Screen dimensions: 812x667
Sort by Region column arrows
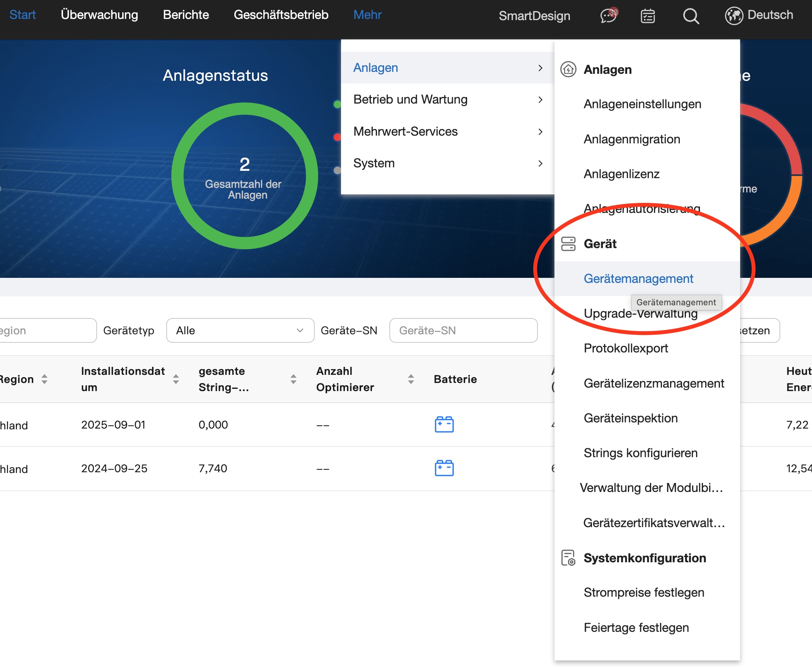coord(44,379)
